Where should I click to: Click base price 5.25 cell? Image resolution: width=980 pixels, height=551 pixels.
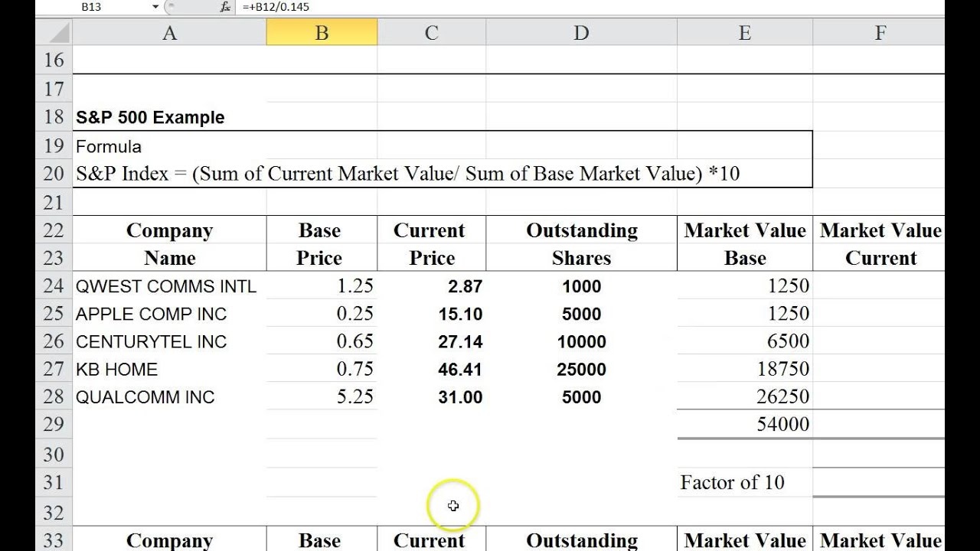[x=322, y=396]
